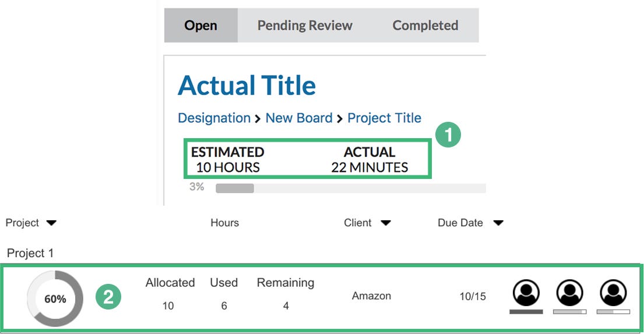Switch to the Pending Review tab
The height and width of the screenshot is (334, 644).
click(x=305, y=26)
